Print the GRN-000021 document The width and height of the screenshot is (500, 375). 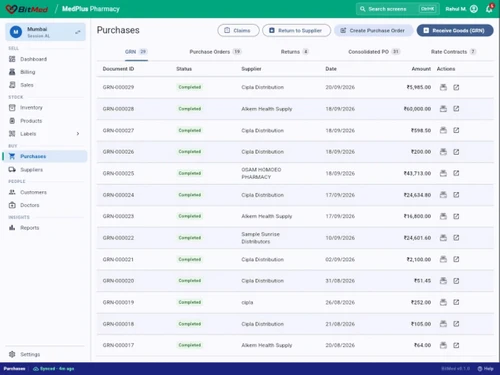point(443,259)
